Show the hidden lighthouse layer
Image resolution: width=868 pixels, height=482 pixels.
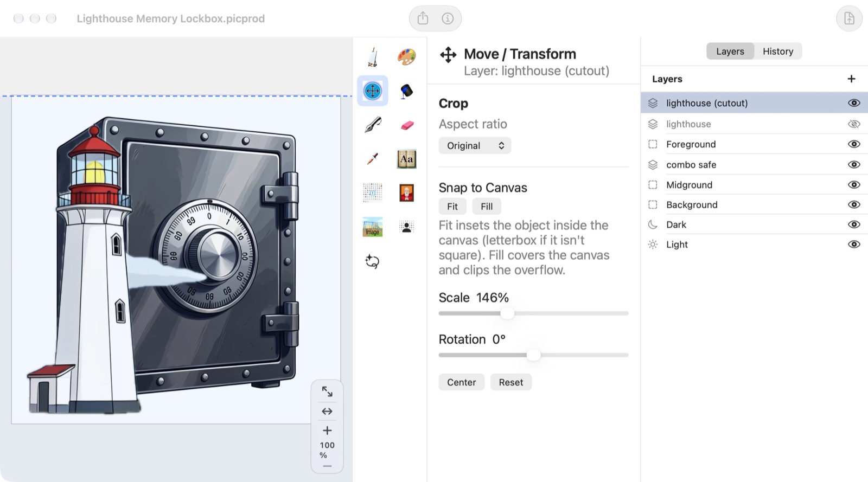[x=854, y=124]
